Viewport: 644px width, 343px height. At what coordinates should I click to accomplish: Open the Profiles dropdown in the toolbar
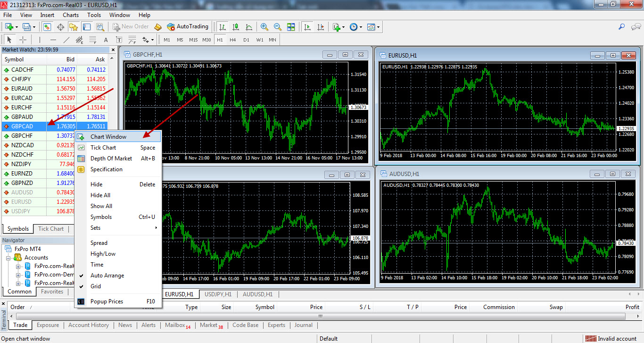tap(29, 27)
